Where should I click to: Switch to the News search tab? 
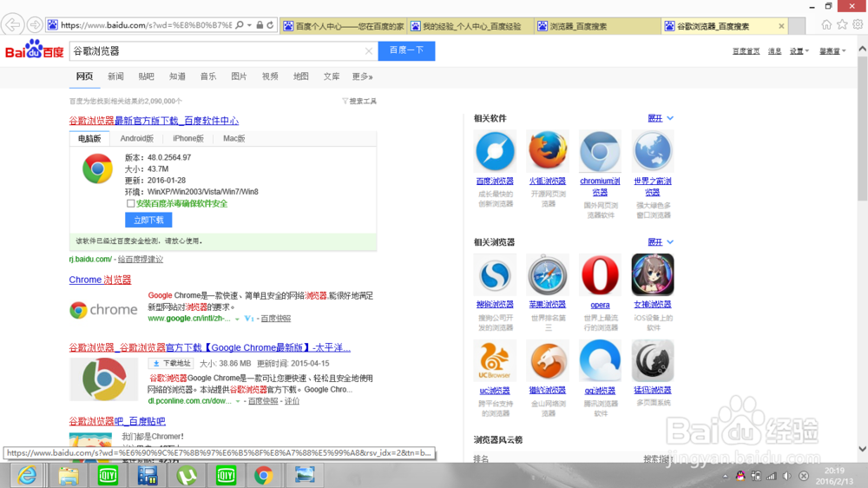(115, 76)
